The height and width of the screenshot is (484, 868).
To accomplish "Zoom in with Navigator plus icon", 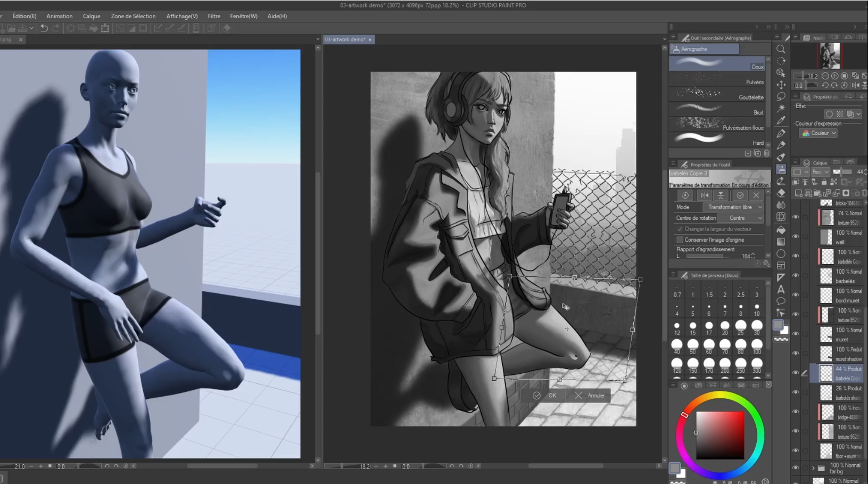I will [x=834, y=76].
